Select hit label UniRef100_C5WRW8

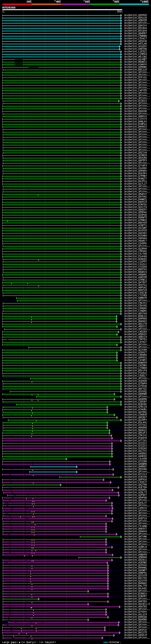click(135, 36)
